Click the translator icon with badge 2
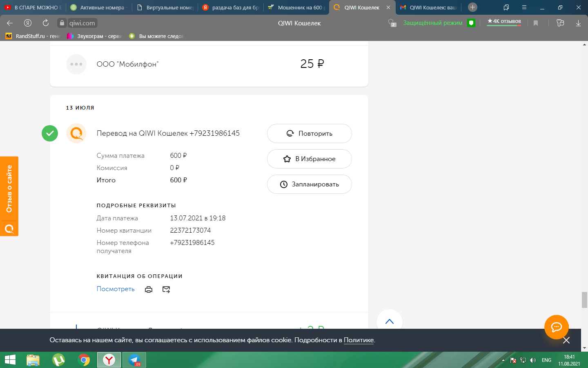Image resolution: width=588 pixels, height=368 pixels. (392, 23)
